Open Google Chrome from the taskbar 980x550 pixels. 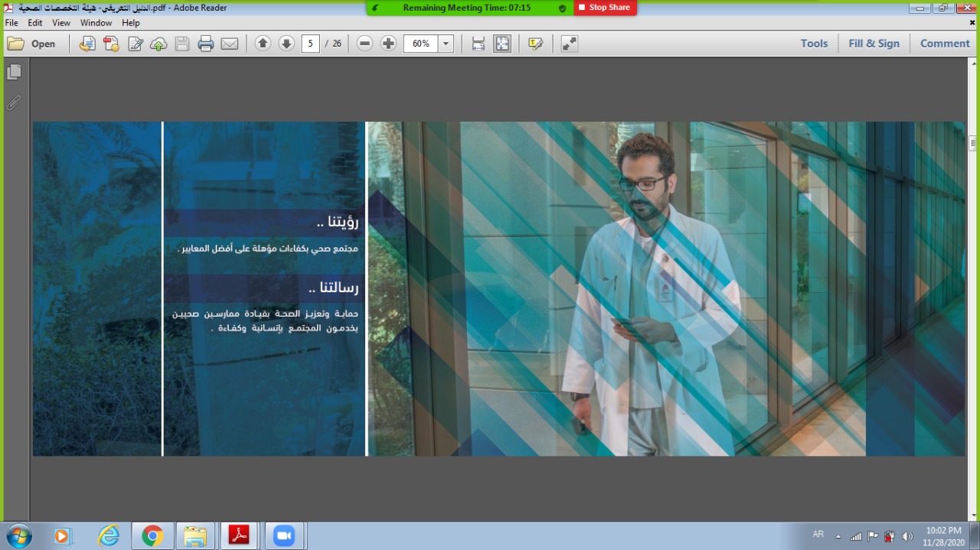point(152,536)
